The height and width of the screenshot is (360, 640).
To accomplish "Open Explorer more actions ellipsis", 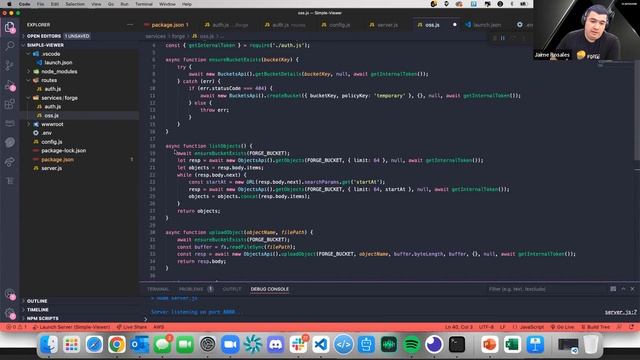I will click(130, 25).
